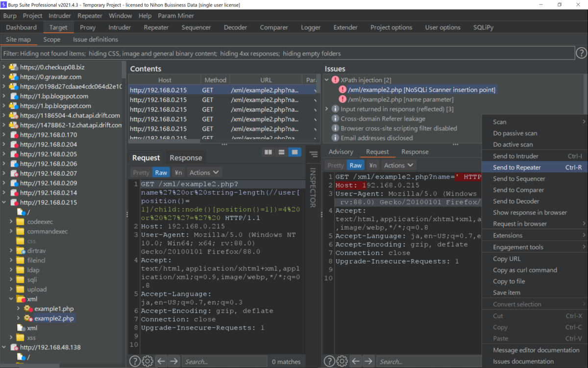Screen dimensions: 588x368
Task: Select first Contents row for /xml/example2.php
Action: [223, 90]
